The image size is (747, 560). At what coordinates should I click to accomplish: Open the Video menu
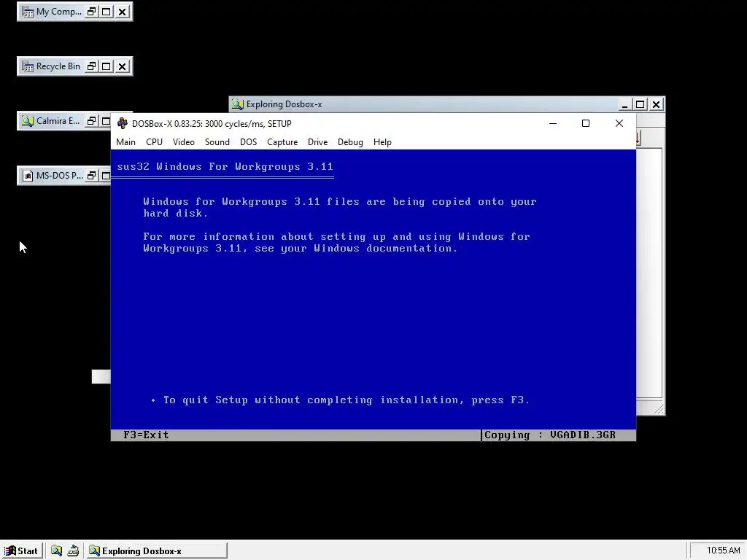183,142
